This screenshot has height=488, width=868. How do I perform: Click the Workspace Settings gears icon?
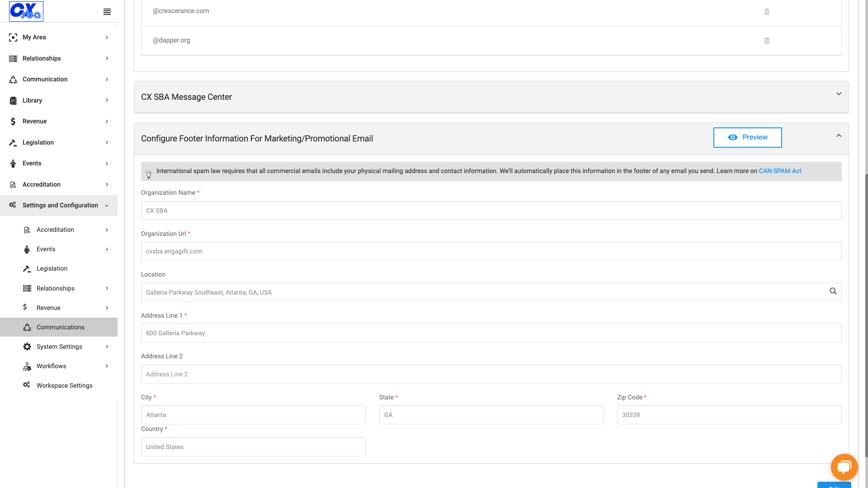pos(27,385)
